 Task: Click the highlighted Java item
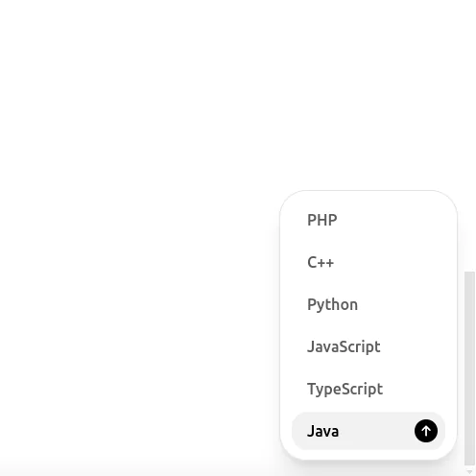tap(369, 431)
